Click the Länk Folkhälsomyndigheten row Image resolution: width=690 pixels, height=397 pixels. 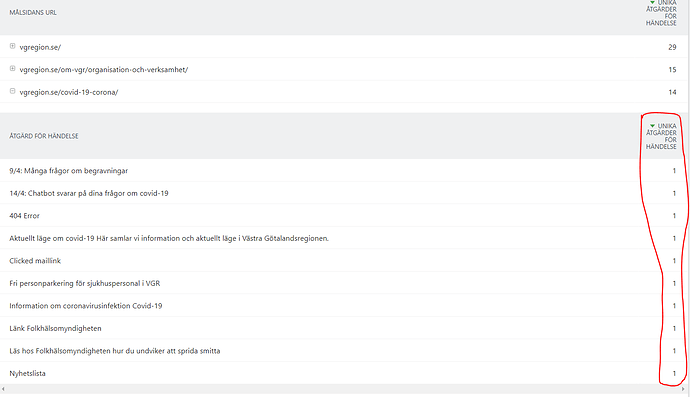coord(345,328)
